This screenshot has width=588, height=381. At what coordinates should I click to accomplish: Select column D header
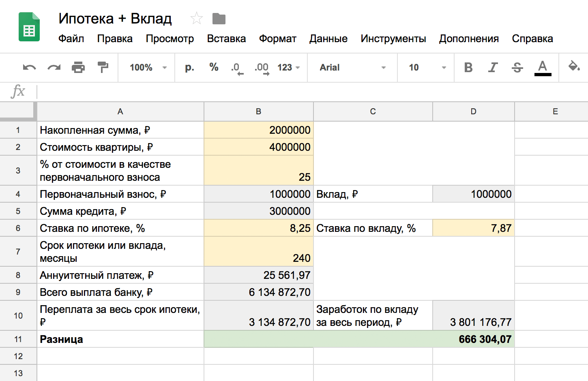474,111
